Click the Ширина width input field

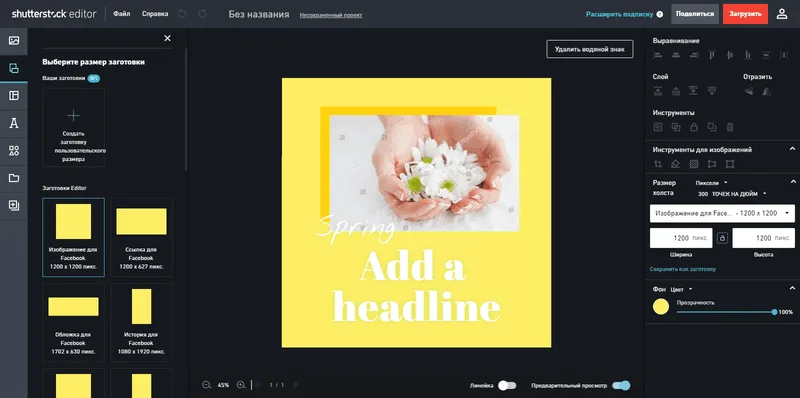(681, 238)
